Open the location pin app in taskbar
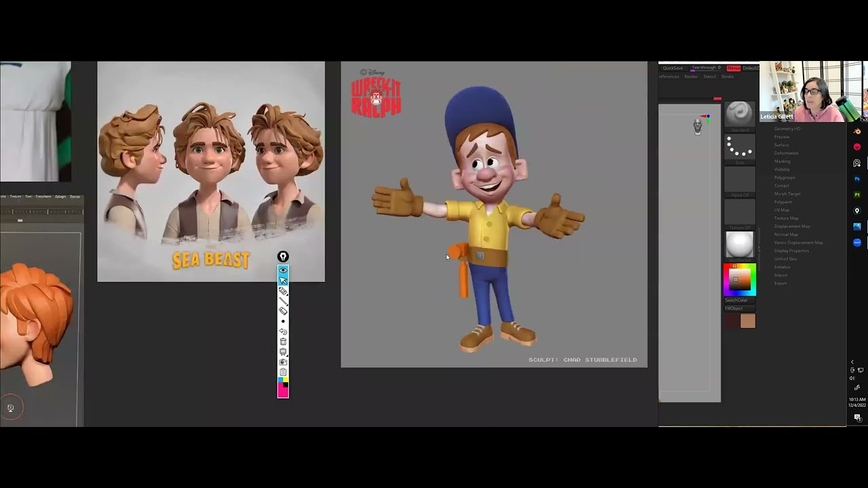 857,211
